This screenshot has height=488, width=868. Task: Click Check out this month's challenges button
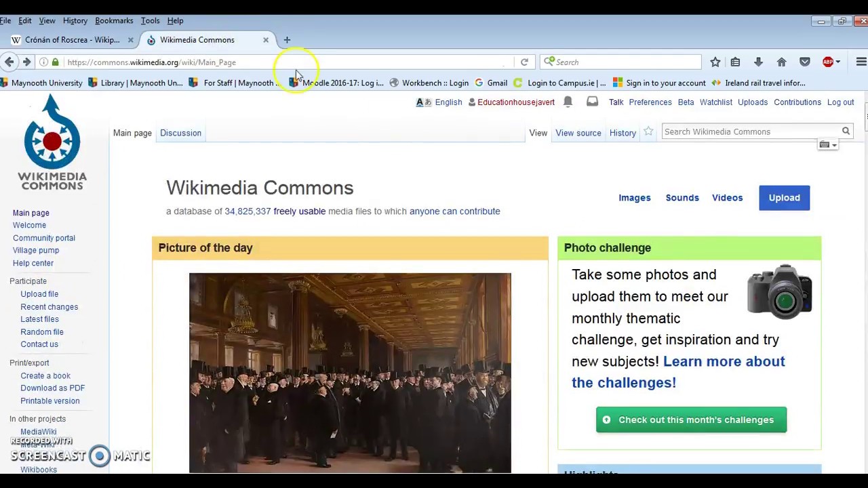pos(691,420)
